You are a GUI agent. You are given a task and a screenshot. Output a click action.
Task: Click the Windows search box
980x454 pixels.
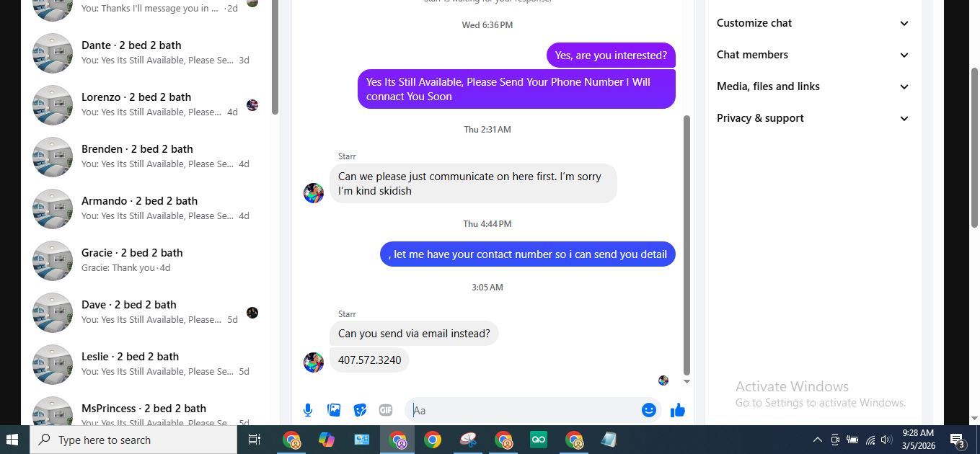(x=133, y=440)
